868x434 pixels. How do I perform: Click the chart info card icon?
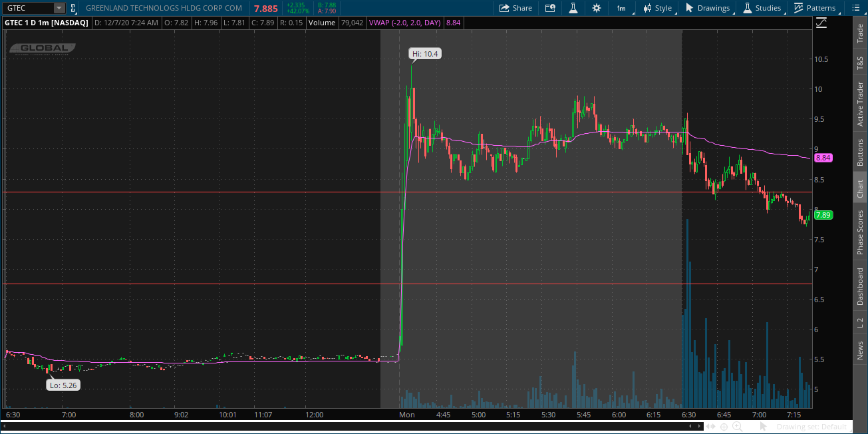point(550,8)
